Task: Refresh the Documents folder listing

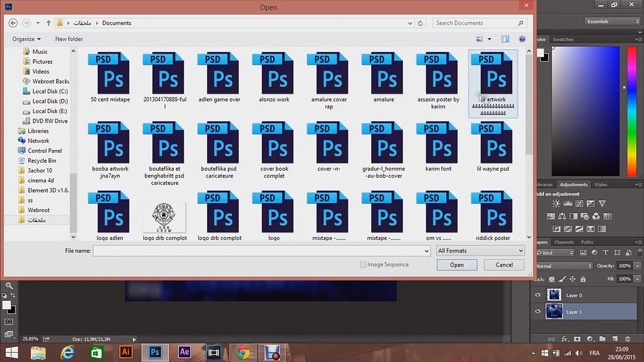Action: click(420, 23)
